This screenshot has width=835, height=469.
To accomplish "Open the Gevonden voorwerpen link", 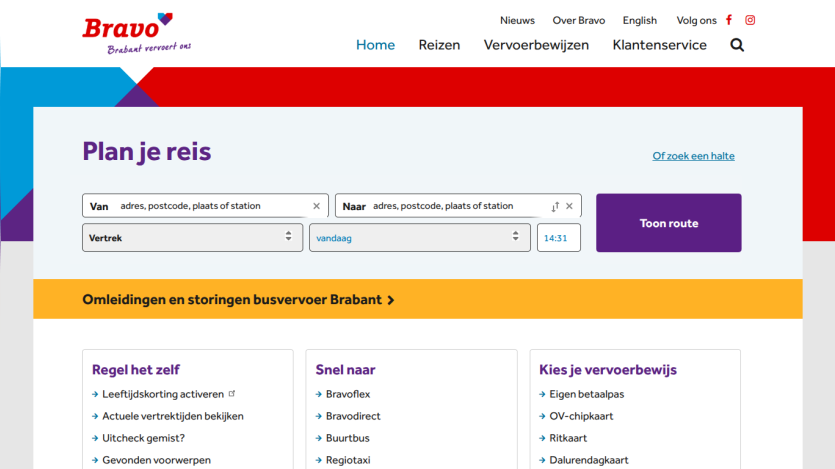I will 157,460.
